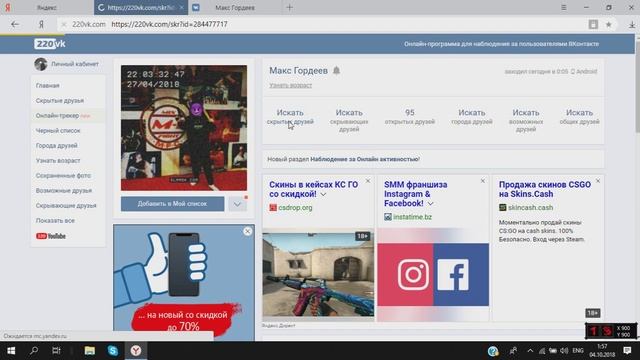
Task: Open Сохраненные фото in the sidebar
Action: click(63, 176)
